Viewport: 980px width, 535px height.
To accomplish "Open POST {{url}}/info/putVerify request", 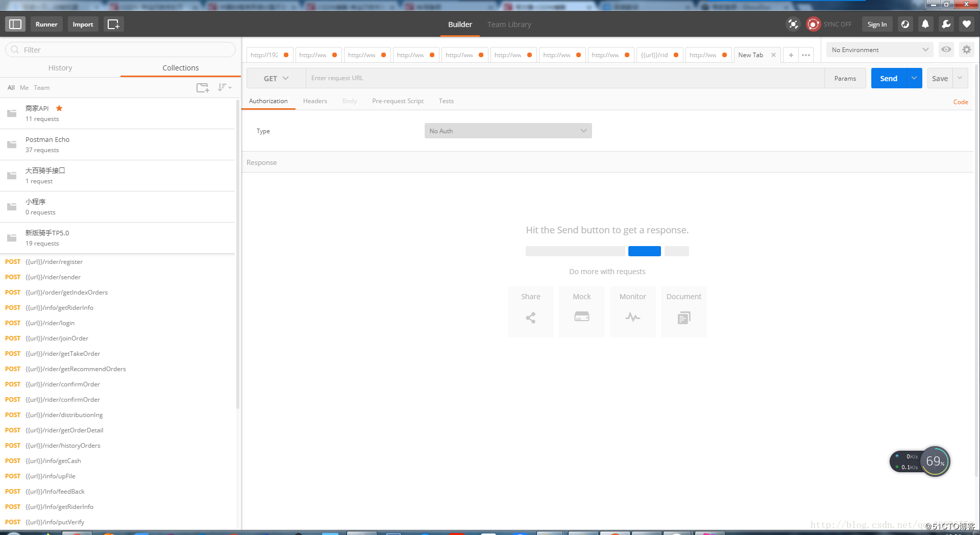I will 117,522.
